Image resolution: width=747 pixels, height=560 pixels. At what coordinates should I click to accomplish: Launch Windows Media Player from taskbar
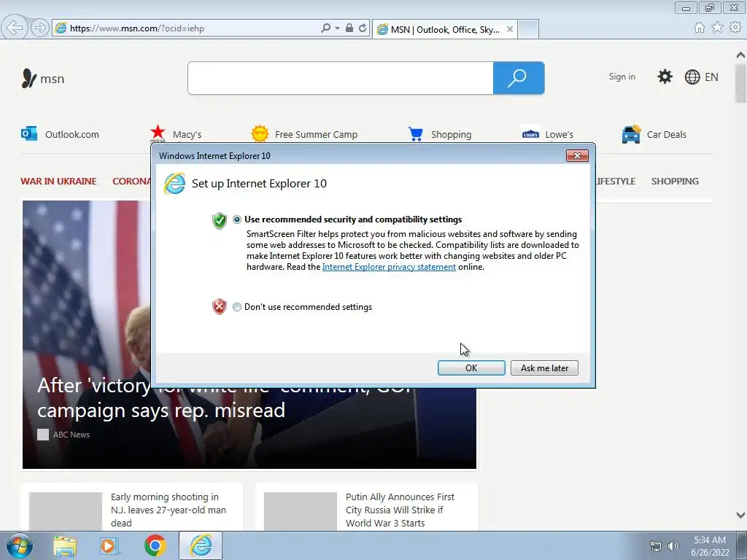point(109,546)
